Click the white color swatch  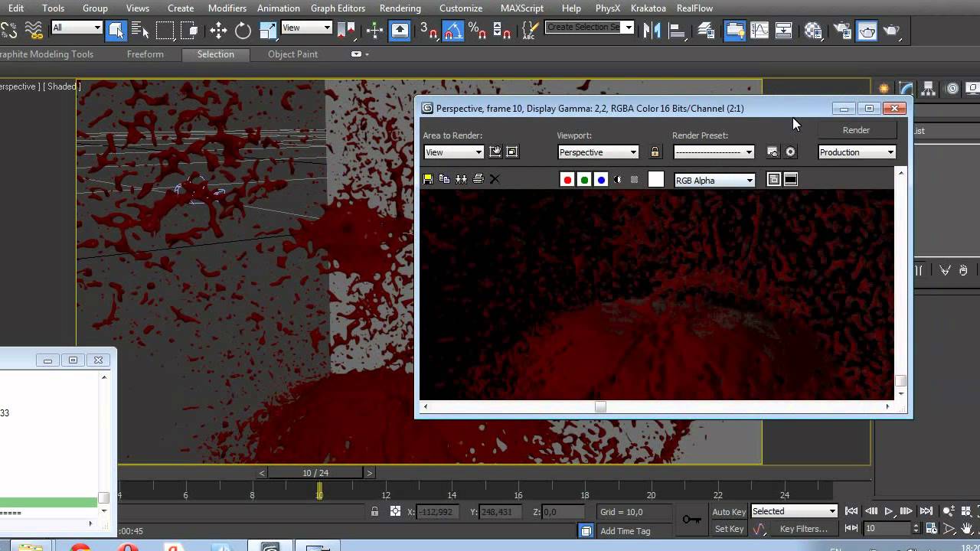[x=656, y=180]
